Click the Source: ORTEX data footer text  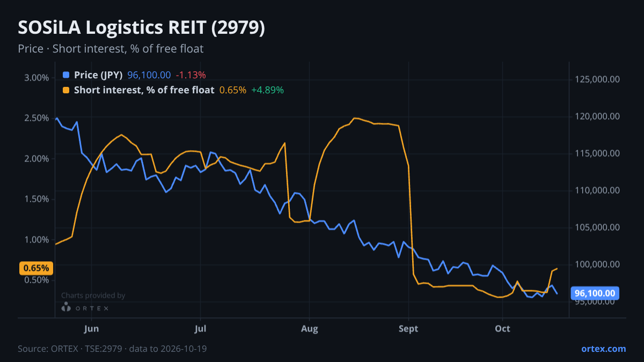tap(112, 349)
